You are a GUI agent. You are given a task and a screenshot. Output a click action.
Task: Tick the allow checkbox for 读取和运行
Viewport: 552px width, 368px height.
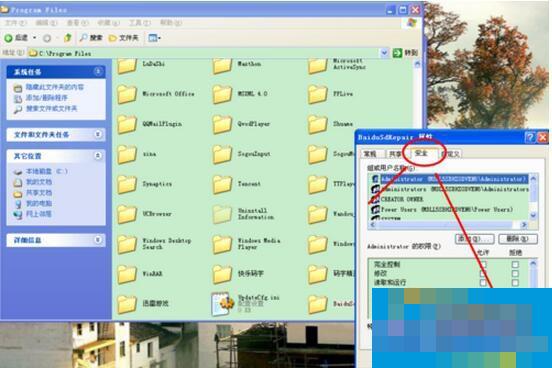click(483, 282)
